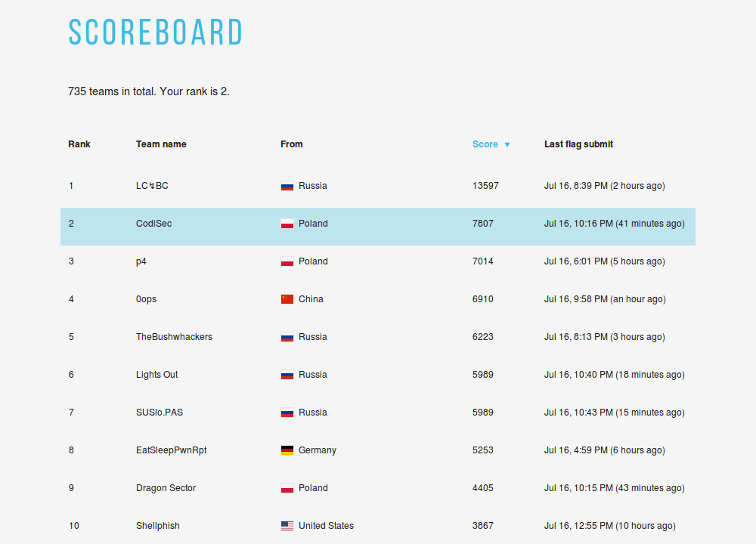Click the Germany flag for EatSleepPwnRpt
The image size is (756, 544).
287,450
